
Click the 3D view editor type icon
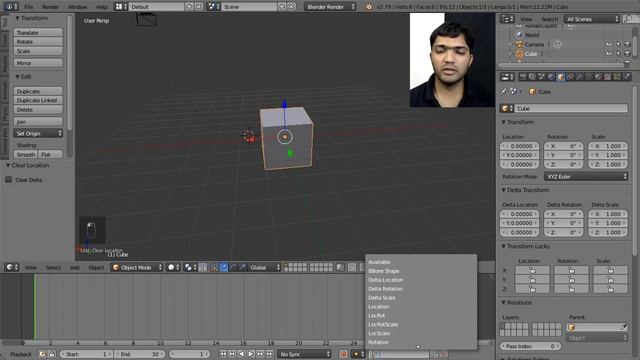12,267
